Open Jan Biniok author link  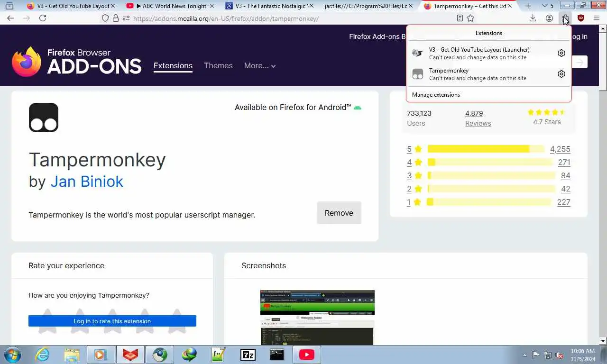coord(87,182)
